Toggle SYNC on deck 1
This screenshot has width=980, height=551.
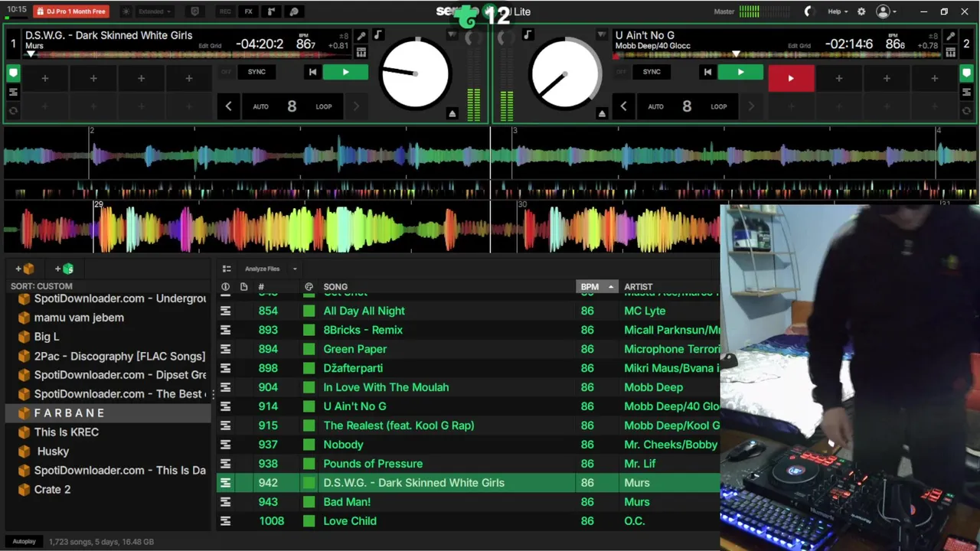[x=256, y=72]
